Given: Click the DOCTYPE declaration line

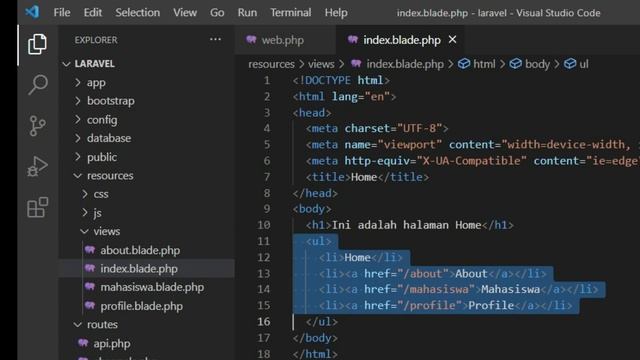Looking at the screenshot, I should point(341,80).
